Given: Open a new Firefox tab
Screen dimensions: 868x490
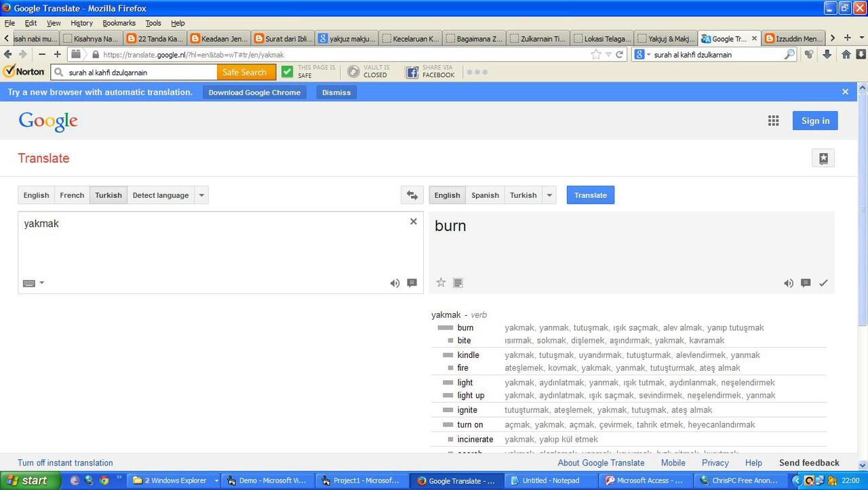Looking at the screenshot, I should [847, 38].
